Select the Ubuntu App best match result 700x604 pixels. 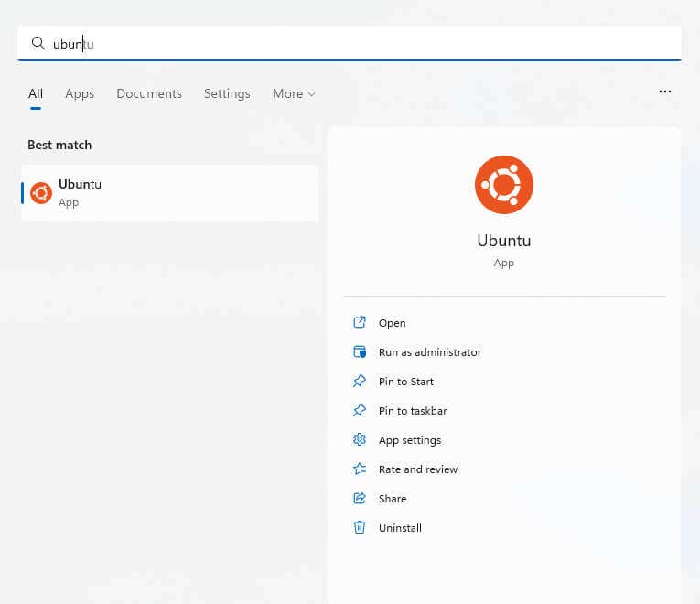(x=170, y=193)
